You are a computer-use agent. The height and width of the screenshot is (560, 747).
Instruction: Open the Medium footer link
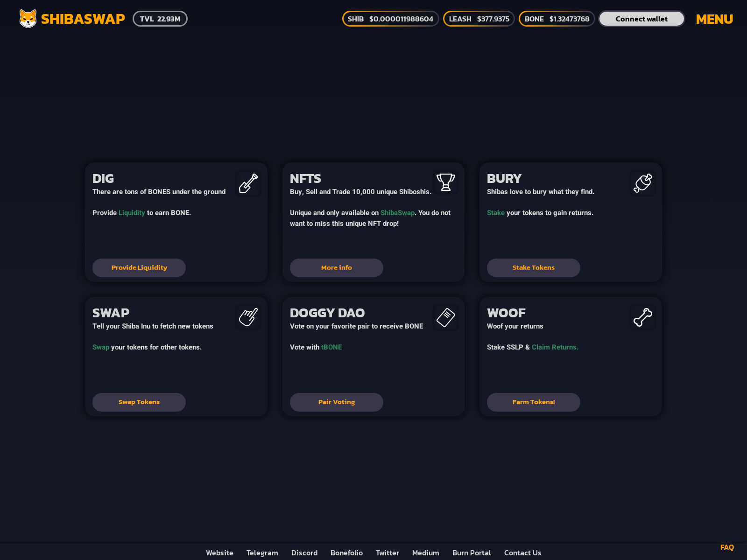point(426,553)
